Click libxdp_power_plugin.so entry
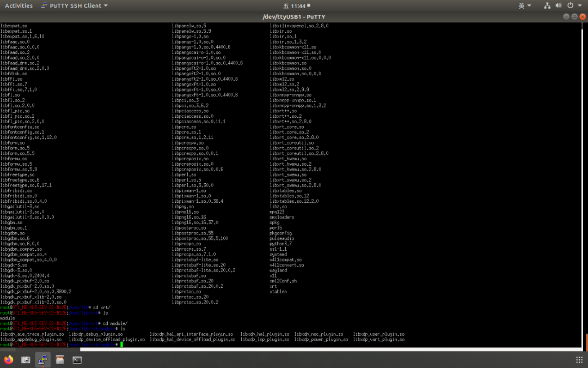Image resolution: width=588 pixels, height=368 pixels. (321, 340)
